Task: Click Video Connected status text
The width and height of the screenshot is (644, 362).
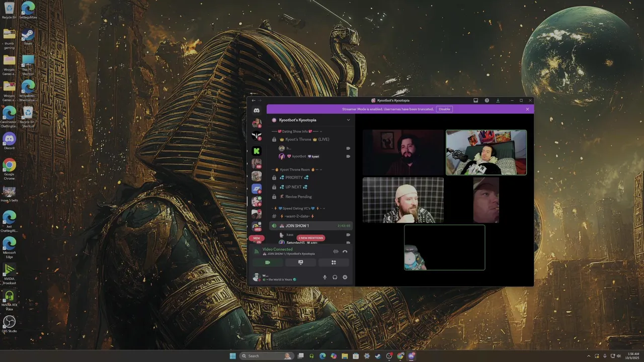Action: (277, 249)
